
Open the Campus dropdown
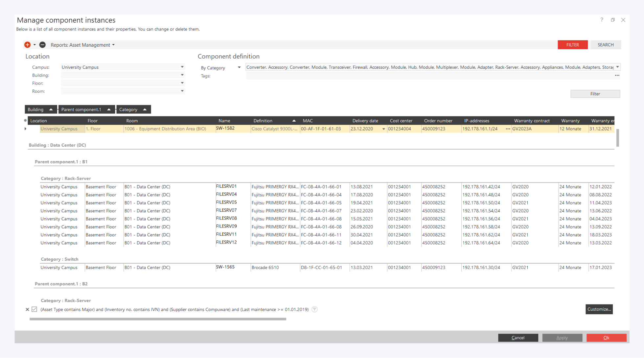(182, 67)
